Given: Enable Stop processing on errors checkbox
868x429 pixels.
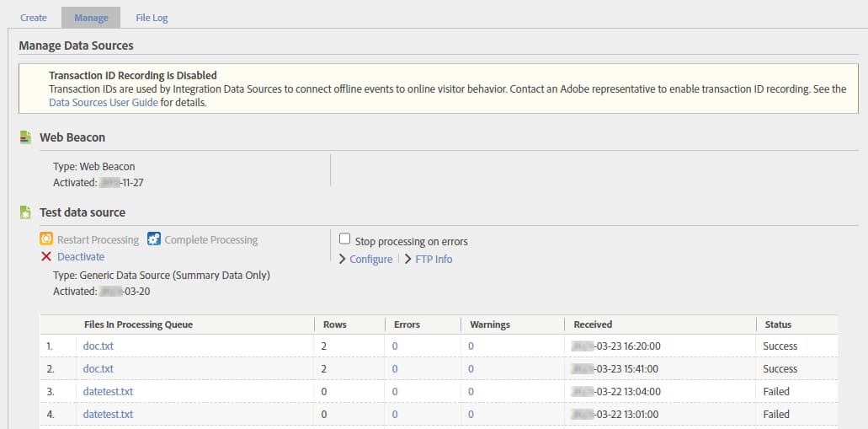Looking at the screenshot, I should click(344, 240).
